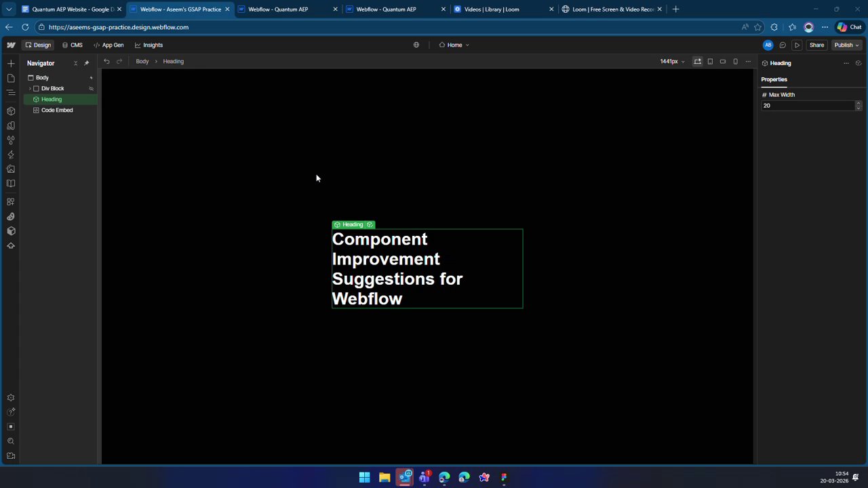868x488 pixels.
Task: Increase Max Width with stepper up arrow
Action: (858, 103)
